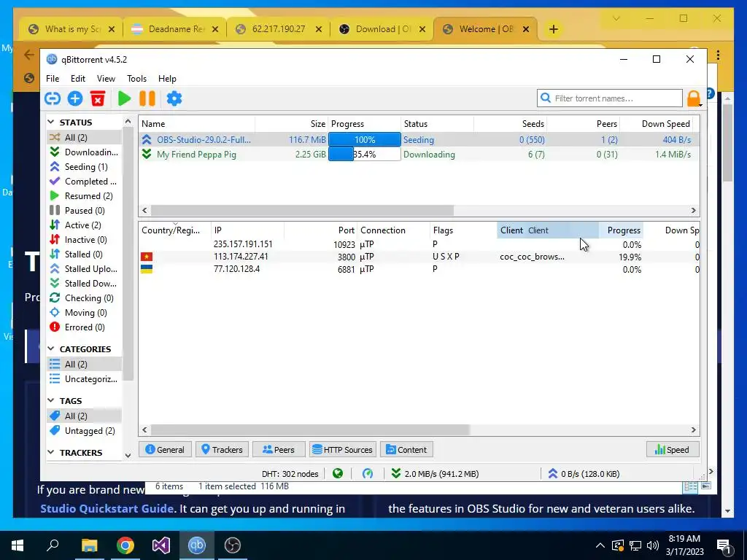Select Checking (0) status filter

(x=85, y=298)
